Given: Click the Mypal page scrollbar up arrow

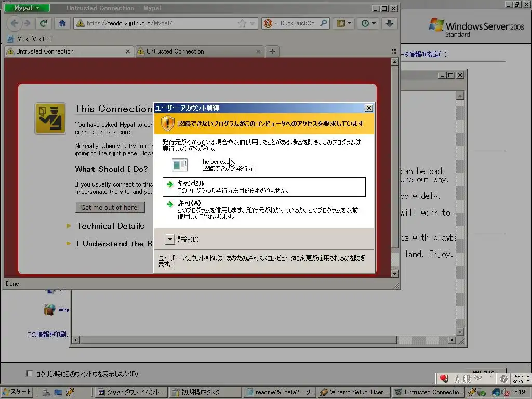Looking at the screenshot, I should click(x=394, y=62).
